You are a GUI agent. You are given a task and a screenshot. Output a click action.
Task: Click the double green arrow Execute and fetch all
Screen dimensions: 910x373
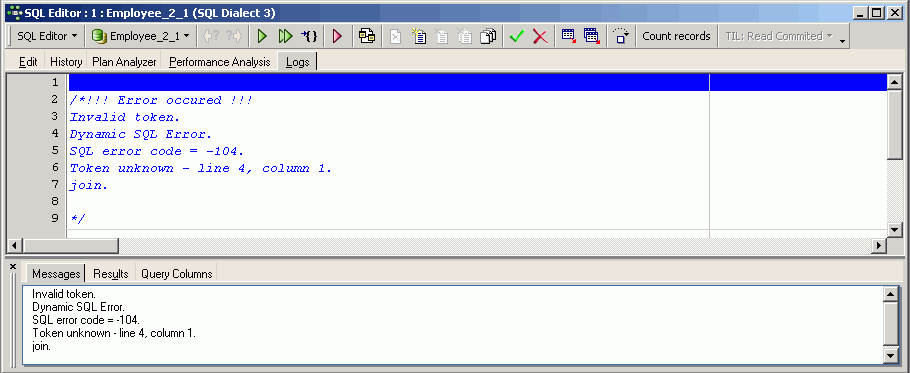pyautogui.click(x=285, y=37)
